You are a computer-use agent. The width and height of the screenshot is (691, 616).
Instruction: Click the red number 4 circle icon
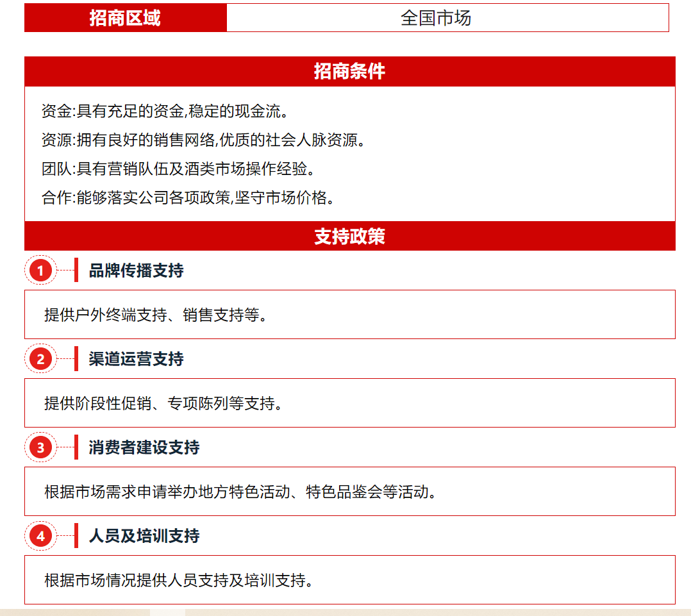tap(40, 536)
